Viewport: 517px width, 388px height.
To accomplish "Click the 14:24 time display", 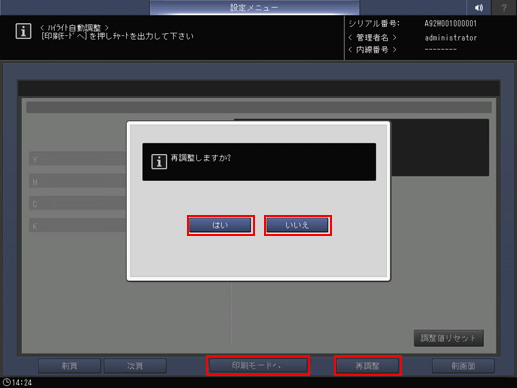I will [x=22, y=382].
